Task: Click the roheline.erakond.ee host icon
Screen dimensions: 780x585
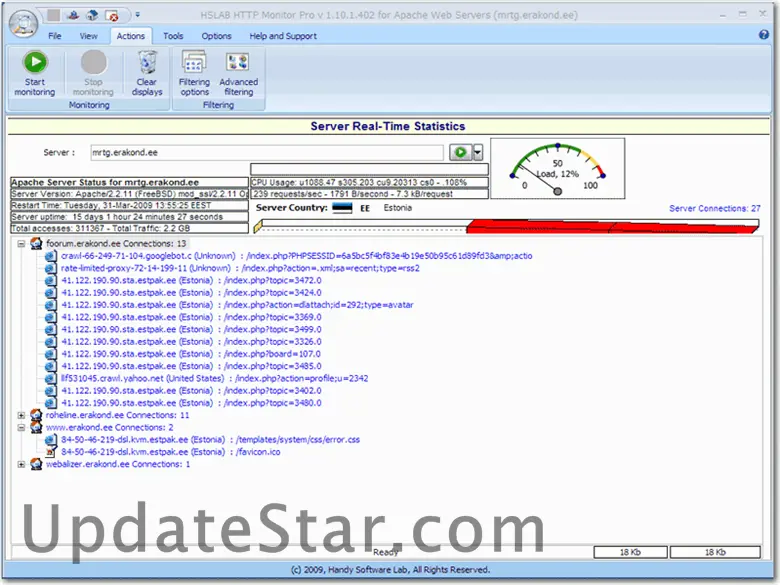Action: click(36, 415)
